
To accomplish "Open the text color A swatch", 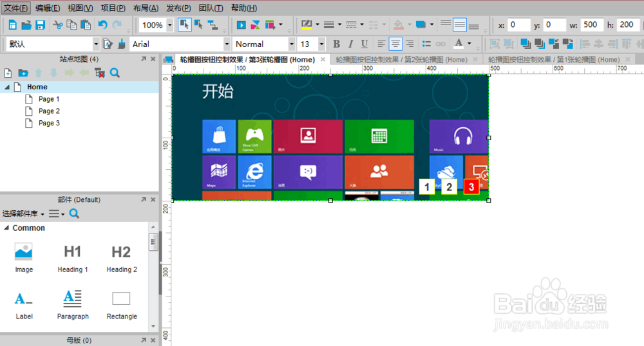I will click(x=459, y=44).
